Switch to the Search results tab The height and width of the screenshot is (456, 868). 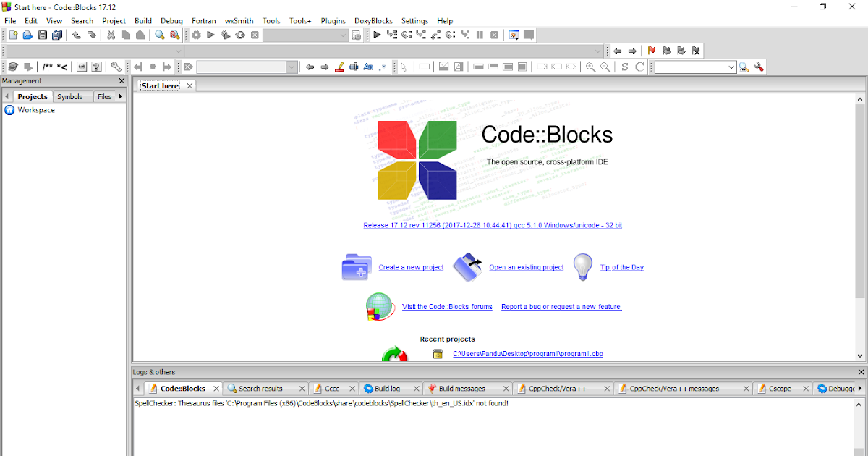point(260,389)
